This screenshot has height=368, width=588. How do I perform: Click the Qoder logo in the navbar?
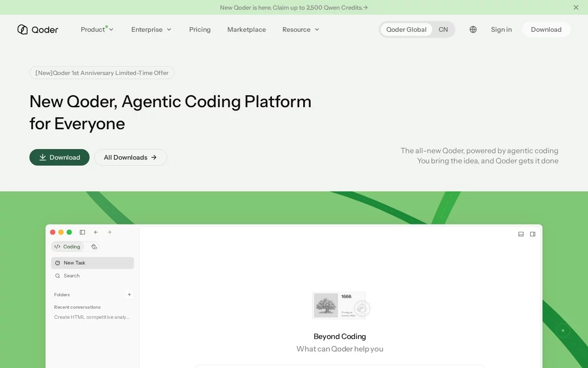(38, 29)
